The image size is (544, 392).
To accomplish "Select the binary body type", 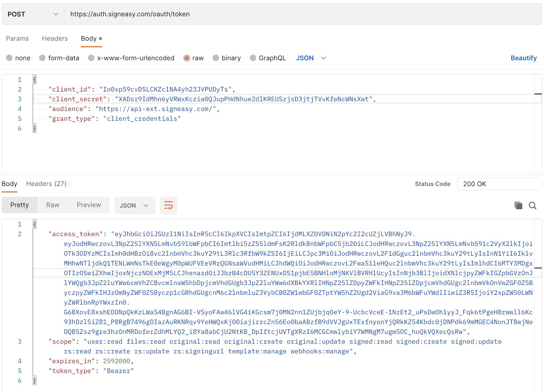I will (x=216, y=58).
